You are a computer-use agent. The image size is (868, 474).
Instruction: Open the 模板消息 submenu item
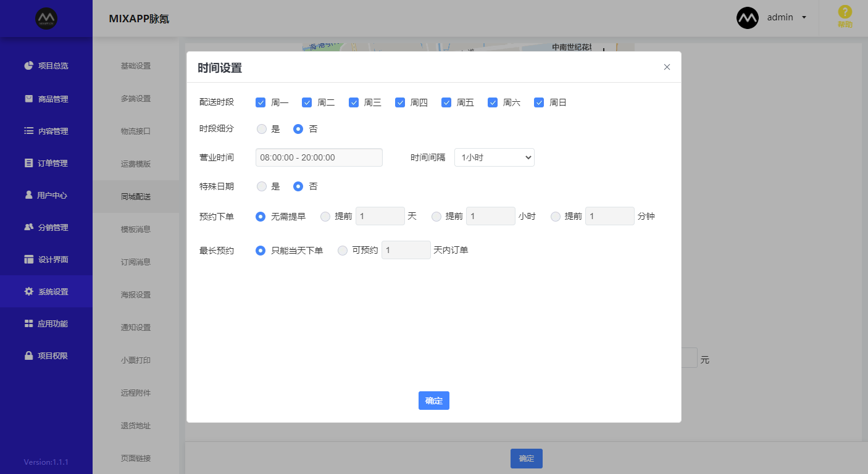136,230
